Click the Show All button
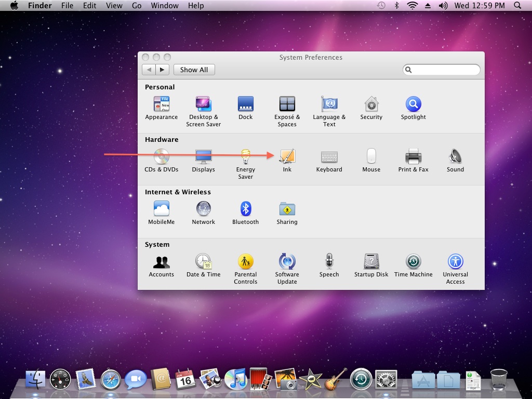The image size is (532, 399). [194, 70]
